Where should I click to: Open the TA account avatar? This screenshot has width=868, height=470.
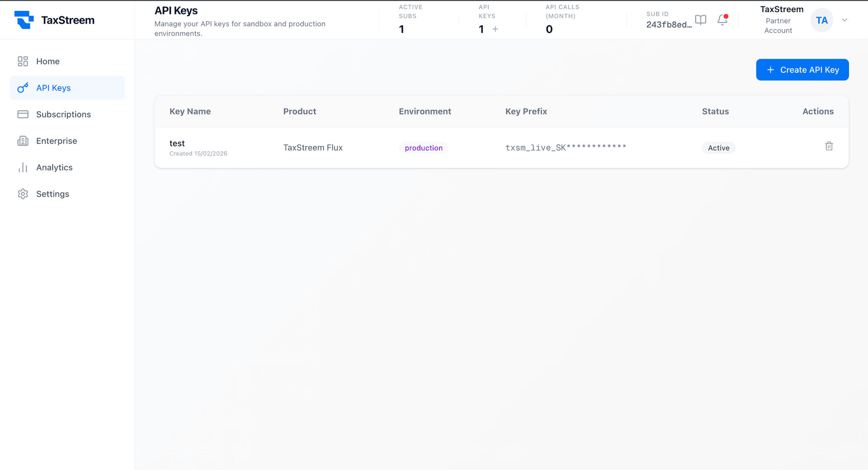click(822, 20)
